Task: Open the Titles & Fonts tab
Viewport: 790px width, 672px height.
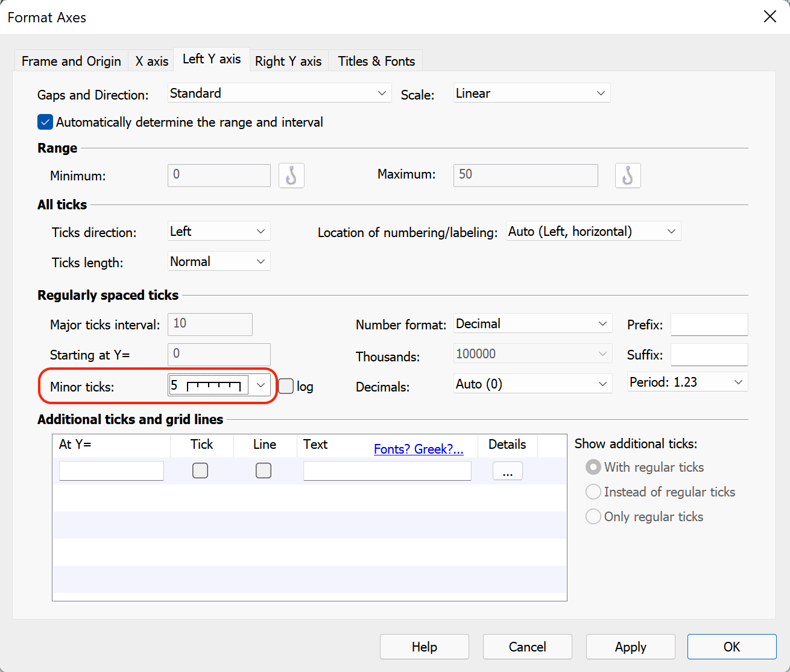Action: click(x=376, y=62)
